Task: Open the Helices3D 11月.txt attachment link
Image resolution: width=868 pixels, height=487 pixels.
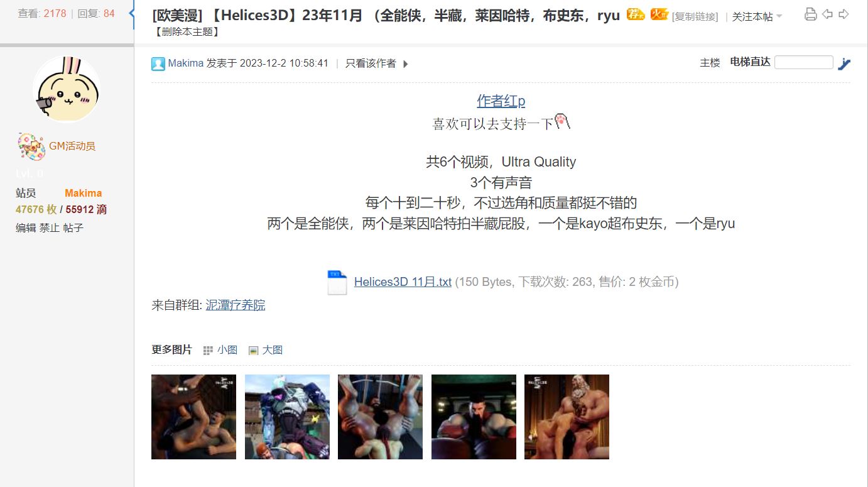Action: (x=403, y=282)
